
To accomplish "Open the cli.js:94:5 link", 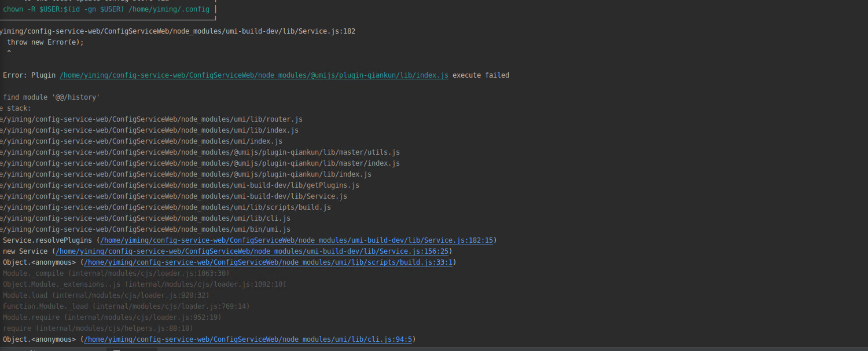I will (x=248, y=339).
